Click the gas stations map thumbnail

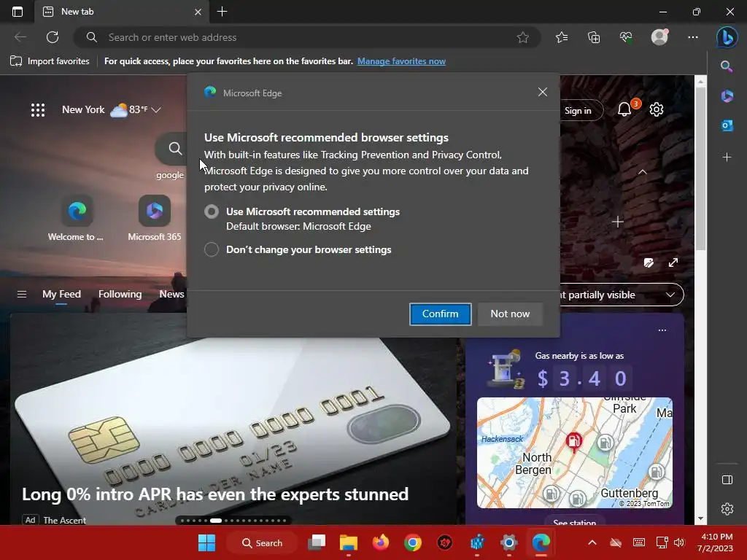[575, 453]
